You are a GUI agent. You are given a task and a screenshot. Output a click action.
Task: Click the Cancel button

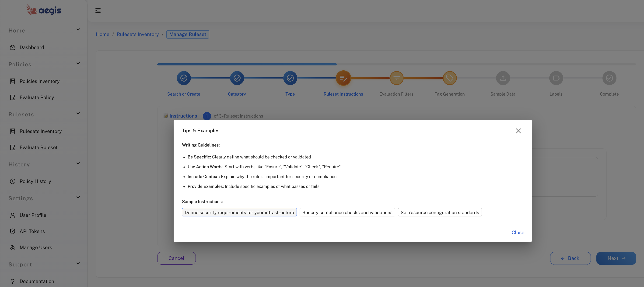(x=176, y=258)
